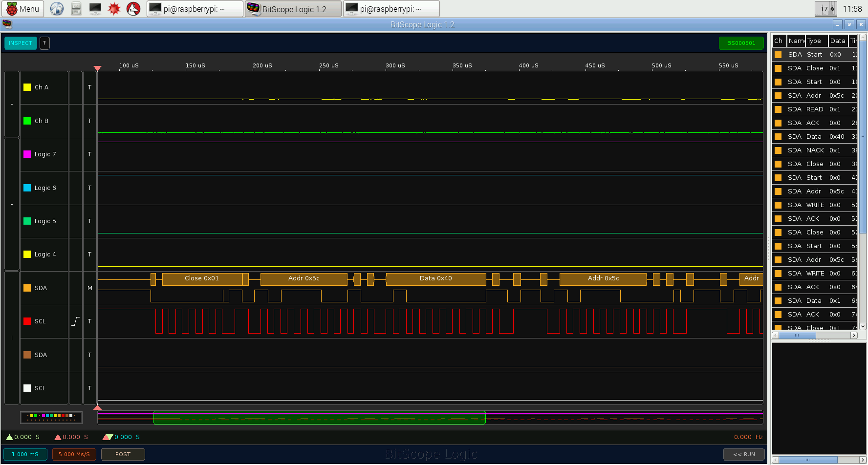Image resolution: width=868 pixels, height=465 pixels.
Task: Launch the File Manager from the taskbar
Action: [x=76, y=8]
